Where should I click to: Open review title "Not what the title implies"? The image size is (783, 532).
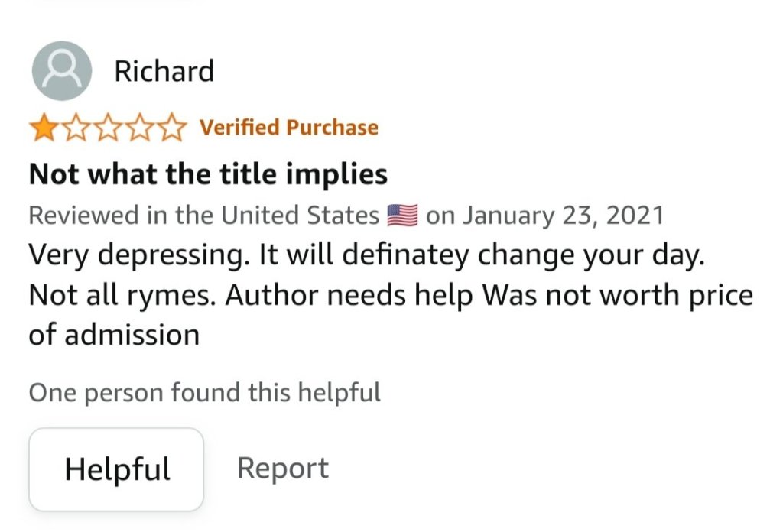[208, 175]
